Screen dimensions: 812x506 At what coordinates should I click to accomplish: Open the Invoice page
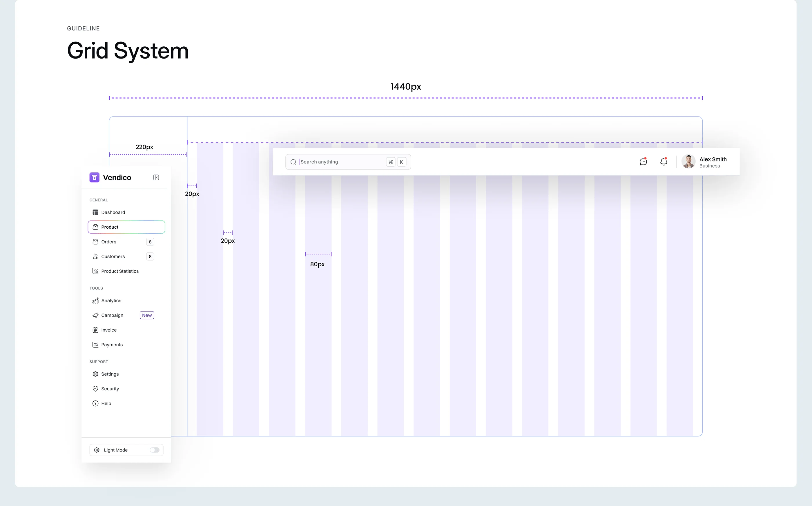click(109, 330)
